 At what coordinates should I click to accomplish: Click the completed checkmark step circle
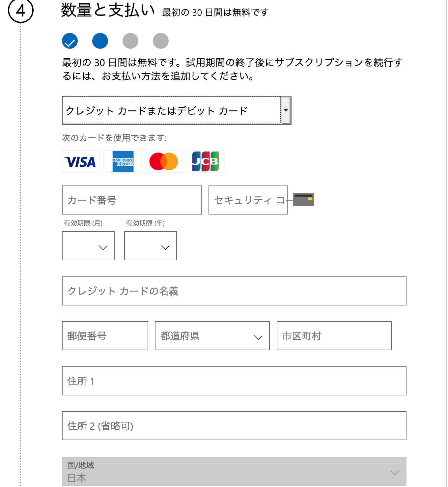70,41
